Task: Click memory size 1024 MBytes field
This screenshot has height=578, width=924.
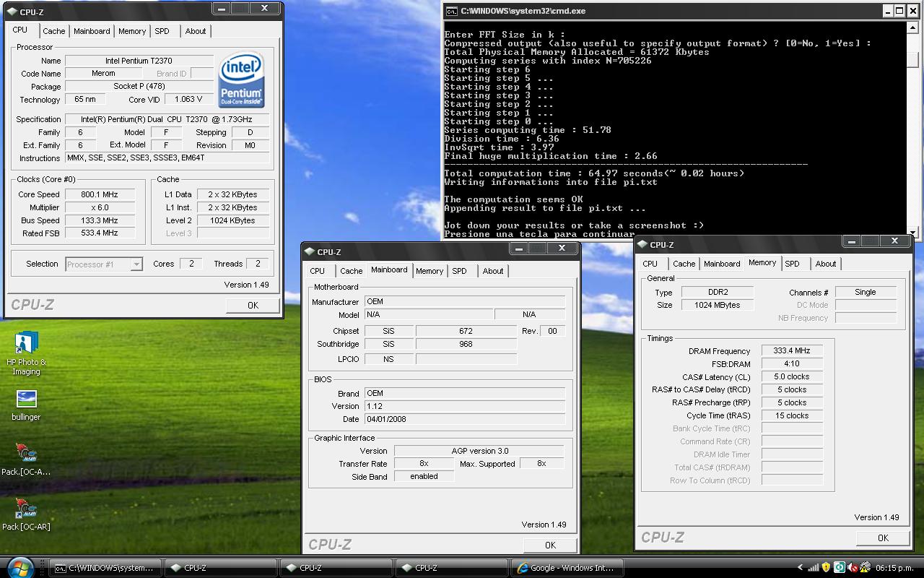Action: point(718,306)
